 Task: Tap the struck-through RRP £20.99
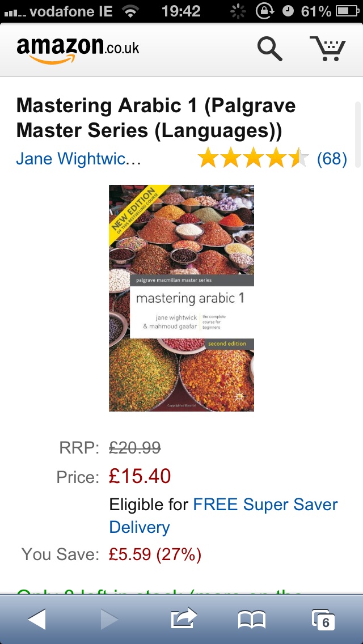pos(135,447)
